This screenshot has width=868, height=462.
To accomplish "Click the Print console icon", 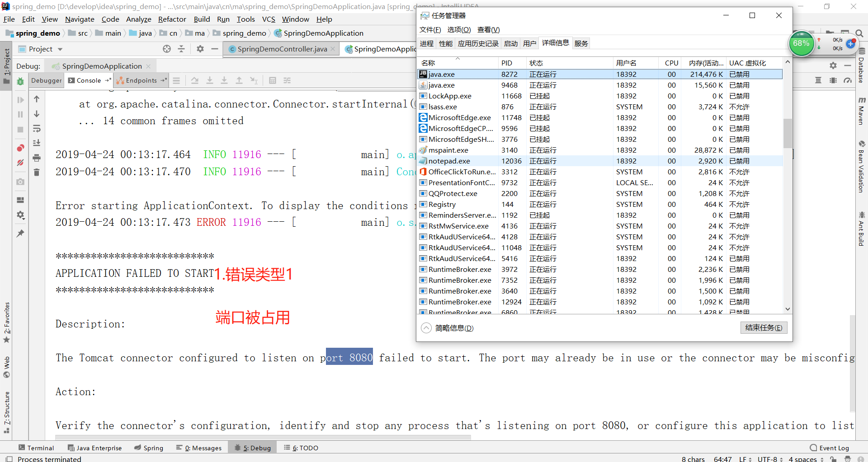I will click(37, 158).
